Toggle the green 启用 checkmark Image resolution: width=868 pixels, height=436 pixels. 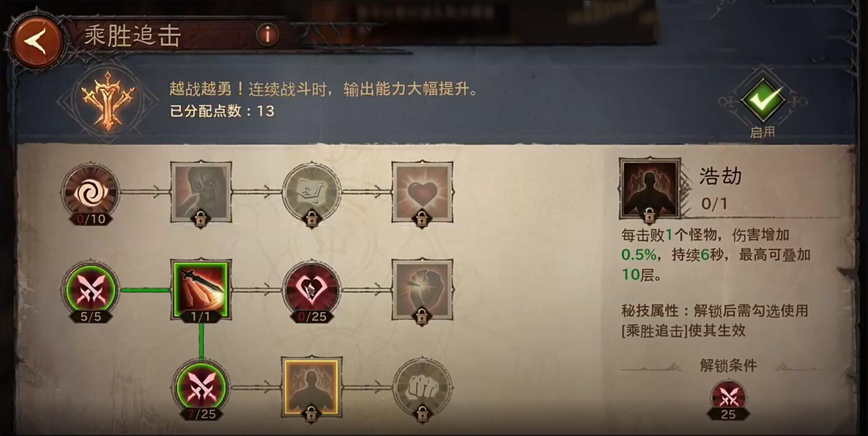tap(763, 100)
